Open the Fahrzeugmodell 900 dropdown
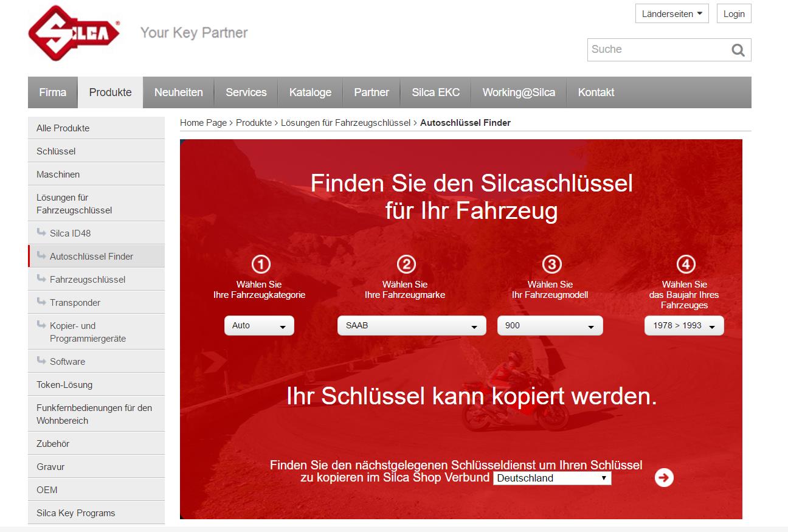The width and height of the screenshot is (788, 532). [x=550, y=325]
